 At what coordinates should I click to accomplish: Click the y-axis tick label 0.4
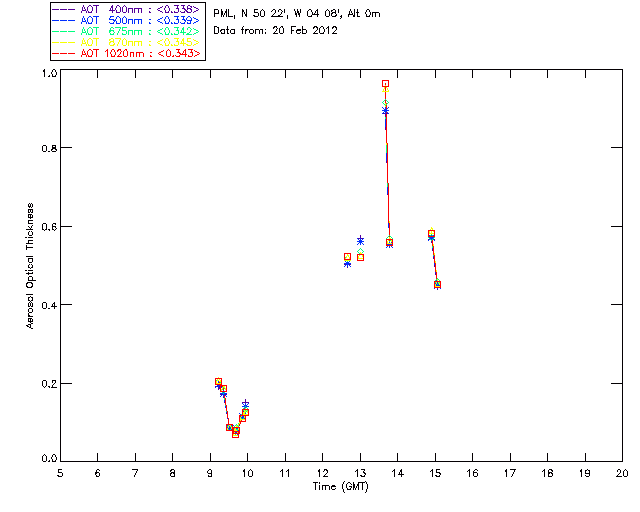pyautogui.click(x=49, y=305)
